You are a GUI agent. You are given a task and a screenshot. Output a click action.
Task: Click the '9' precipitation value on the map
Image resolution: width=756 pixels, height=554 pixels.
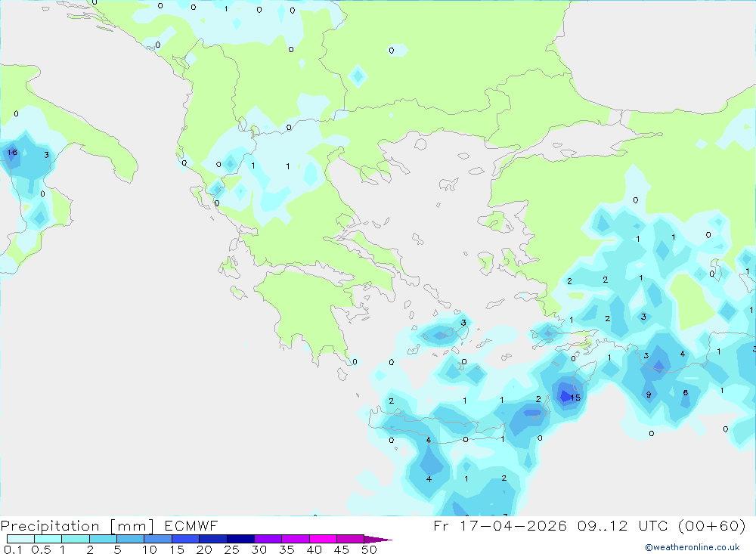tap(649, 395)
